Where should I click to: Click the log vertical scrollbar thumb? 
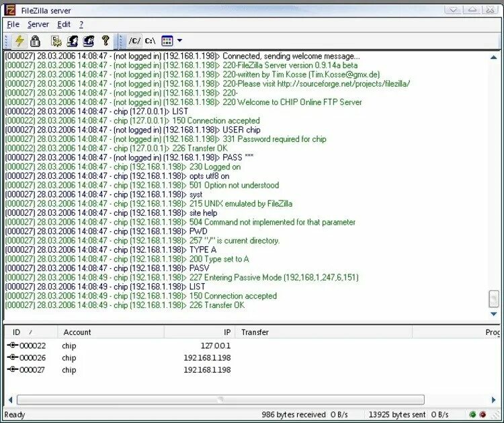click(x=494, y=299)
